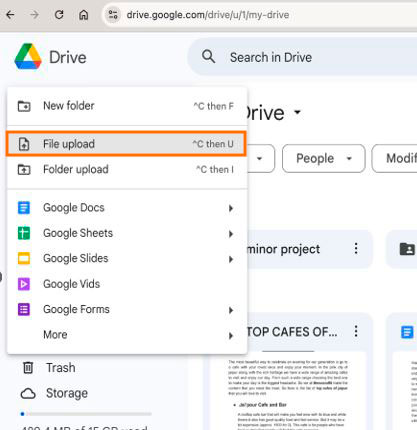
Task: Open more actions for minor project folder
Action: tap(356, 249)
